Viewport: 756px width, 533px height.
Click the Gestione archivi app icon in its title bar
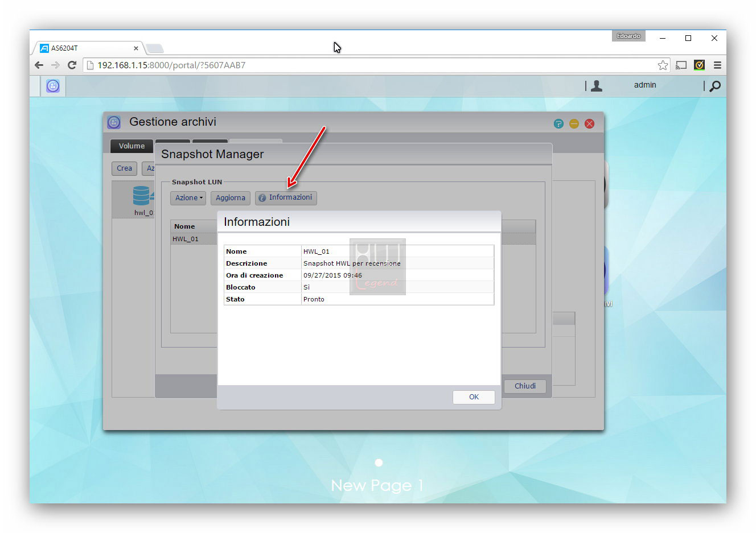[x=114, y=122]
